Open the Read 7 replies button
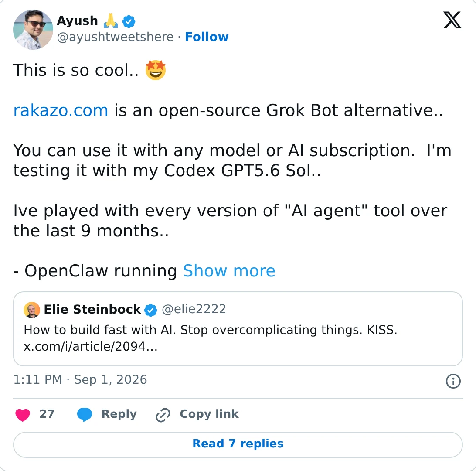This screenshot has width=476, height=471. click(238, 444)
